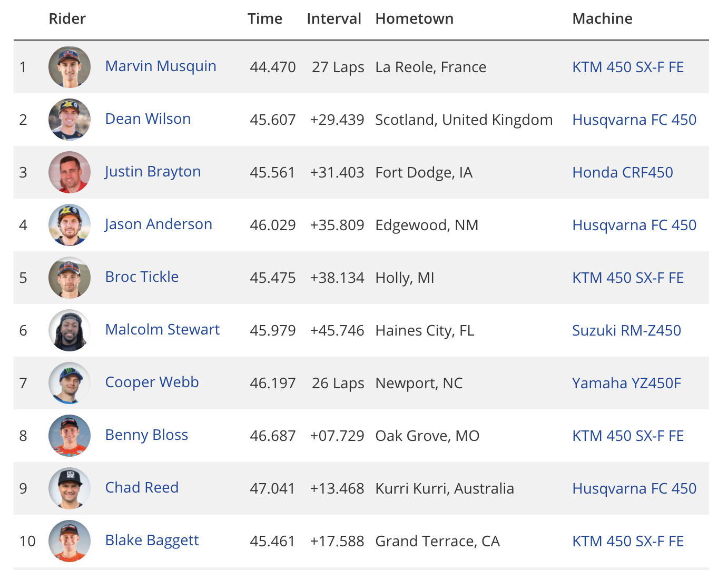
Task: Follow the Suzuki RM-Z450 machine link
Action: point(627,331)
